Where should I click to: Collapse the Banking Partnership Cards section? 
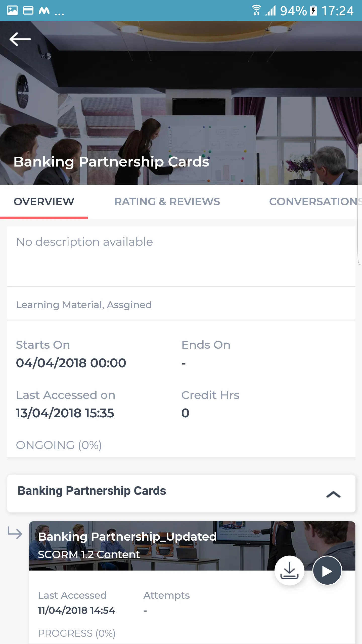pyautogui.click(x=333, y=494)
